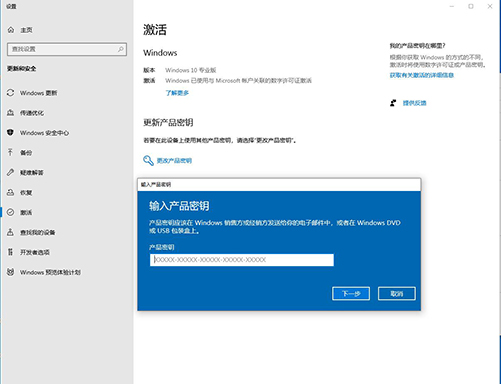Open Windows 安全中心 shield icon
501x384 pixels.
[x=11, y=133]
